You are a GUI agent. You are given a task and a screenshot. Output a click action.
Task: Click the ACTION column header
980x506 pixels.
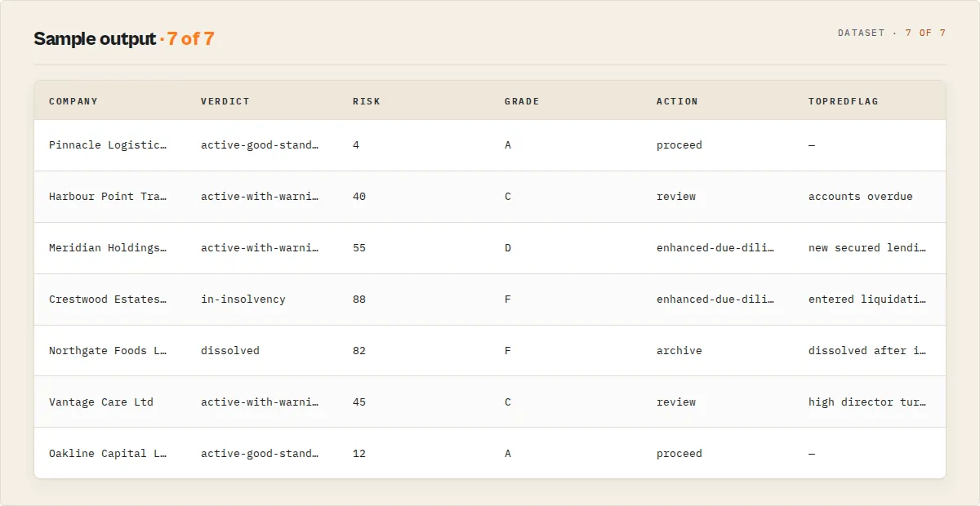pyautogui.click(x=677, y=101)
